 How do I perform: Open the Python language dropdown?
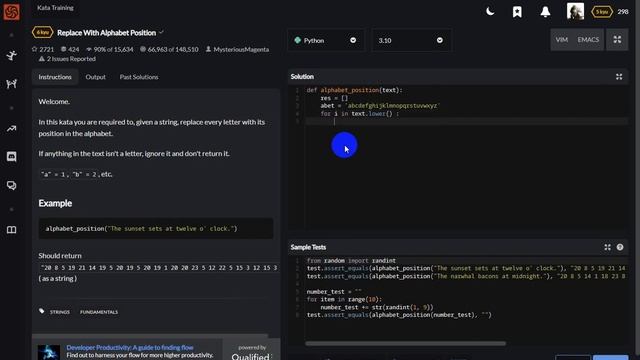coord(325,40)
